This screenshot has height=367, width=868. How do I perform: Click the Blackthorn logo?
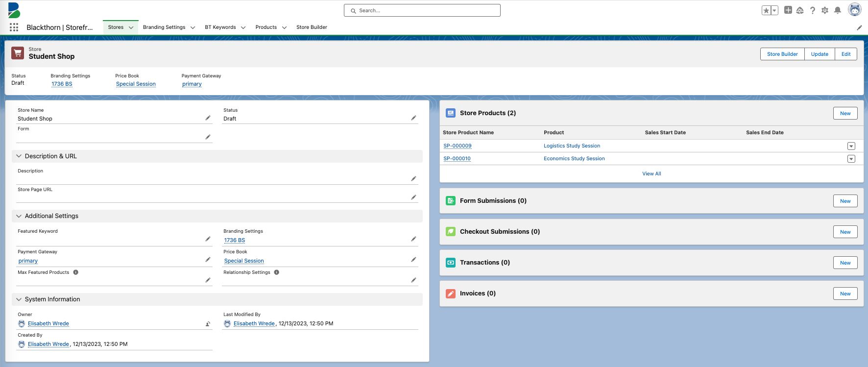click(14, 10)
